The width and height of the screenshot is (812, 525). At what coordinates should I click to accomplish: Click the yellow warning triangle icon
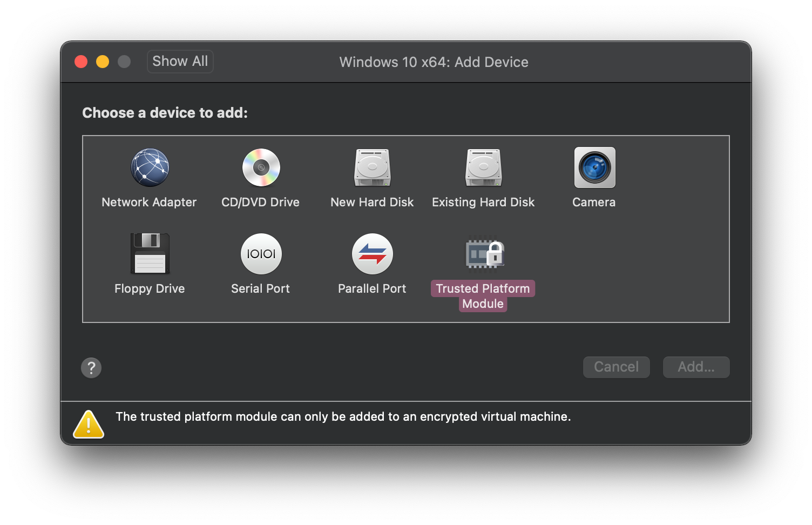(89, 424)
